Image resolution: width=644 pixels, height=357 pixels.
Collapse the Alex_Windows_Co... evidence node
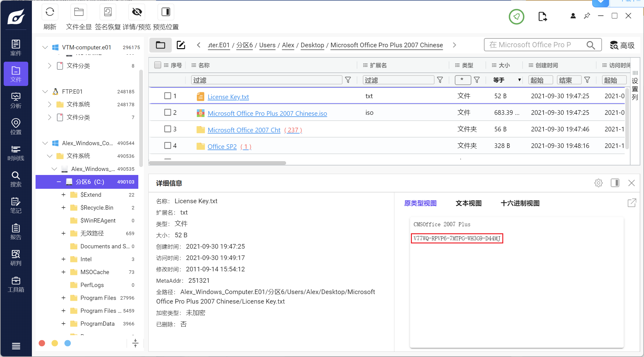point(45,143)
